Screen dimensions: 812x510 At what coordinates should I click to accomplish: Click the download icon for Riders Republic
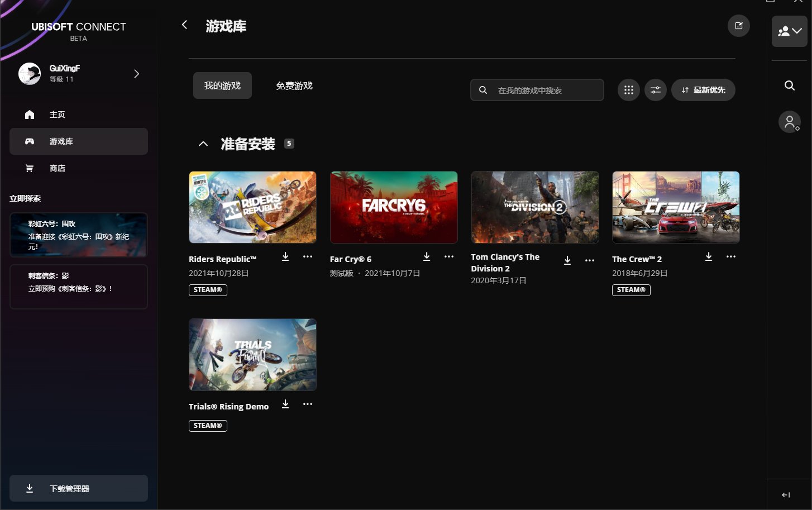[x=285, y=256]
